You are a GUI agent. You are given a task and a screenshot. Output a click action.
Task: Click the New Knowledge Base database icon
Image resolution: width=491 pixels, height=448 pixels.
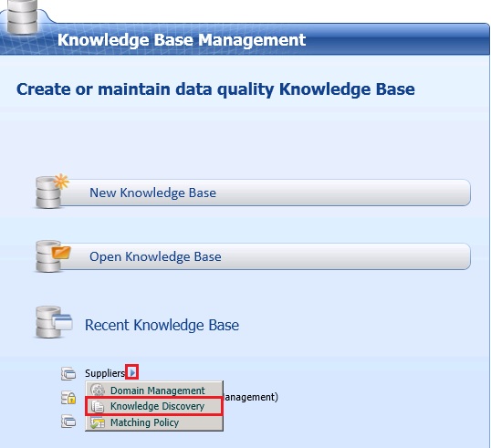click(x=52, y=192)
